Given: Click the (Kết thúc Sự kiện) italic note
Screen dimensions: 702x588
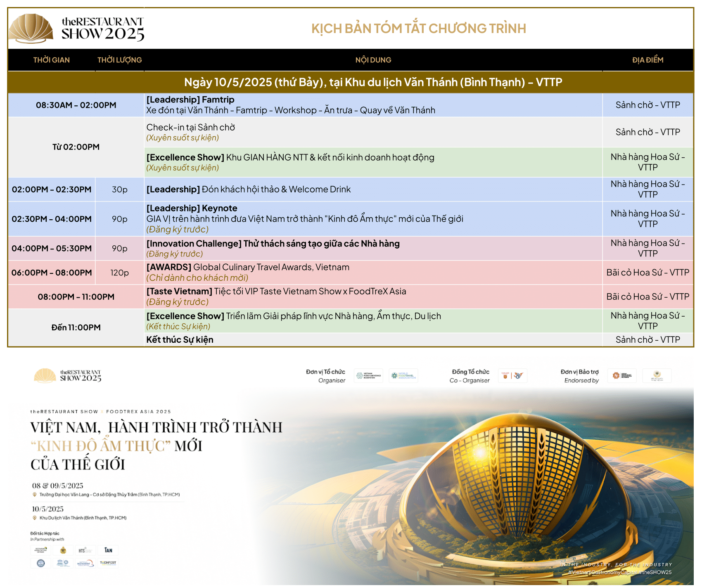Looking at the screenshot, I should coord(178,327).
